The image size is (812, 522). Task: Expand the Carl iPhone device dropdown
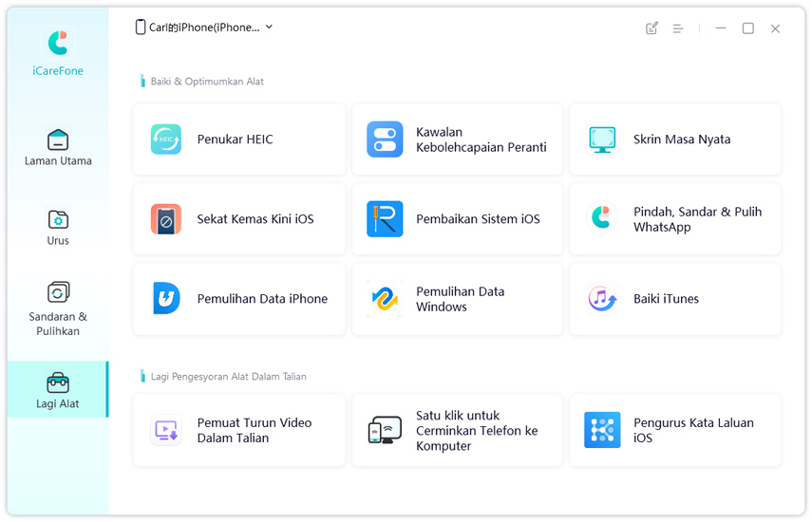click(269, 28)
